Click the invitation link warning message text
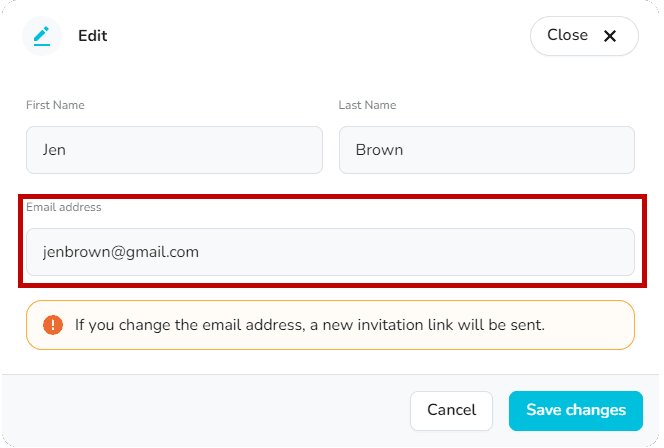The width and height of the screenshot is (664, 448). 309,325
